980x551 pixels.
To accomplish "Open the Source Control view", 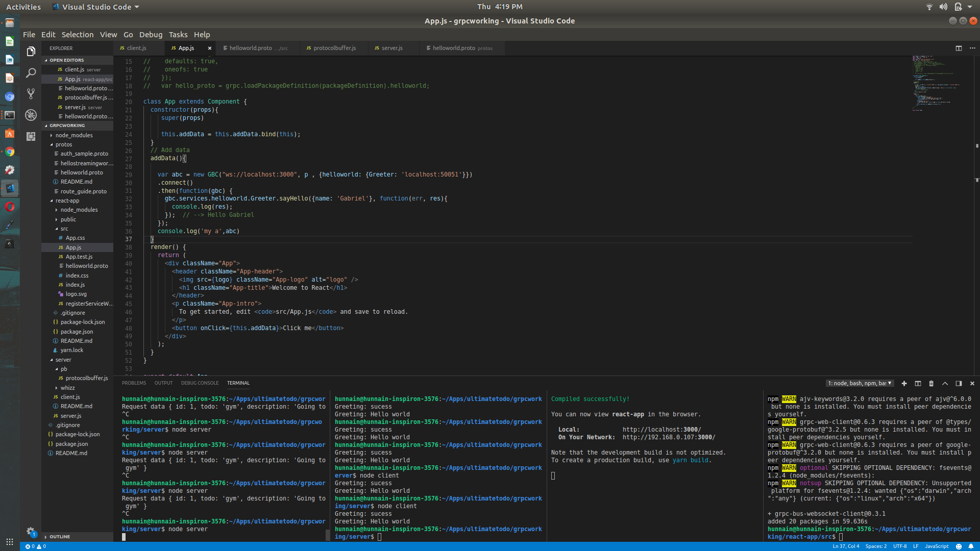I will pos(31,94).
